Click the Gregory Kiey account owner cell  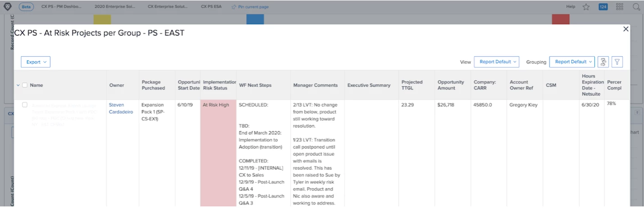point(523,105)
